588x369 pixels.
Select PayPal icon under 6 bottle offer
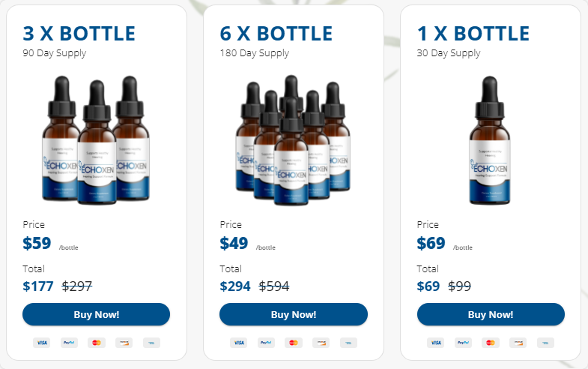tap(266, 342)
